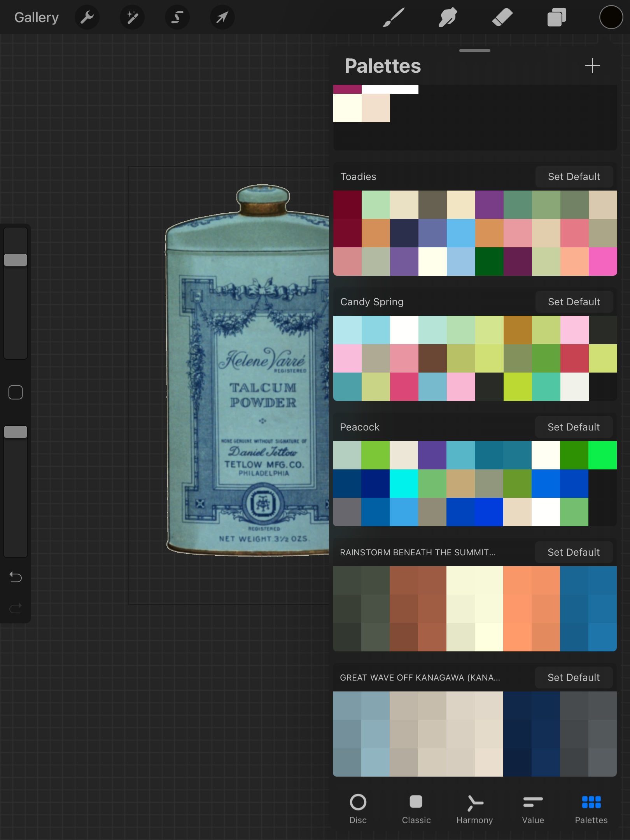
Task: Set Rainstorm Beneath the Summit as default
Action: coord(574,552)
